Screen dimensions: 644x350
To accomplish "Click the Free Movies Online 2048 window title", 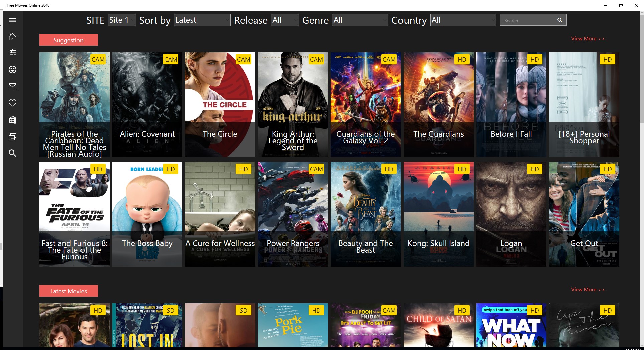I will pos(28,5).
